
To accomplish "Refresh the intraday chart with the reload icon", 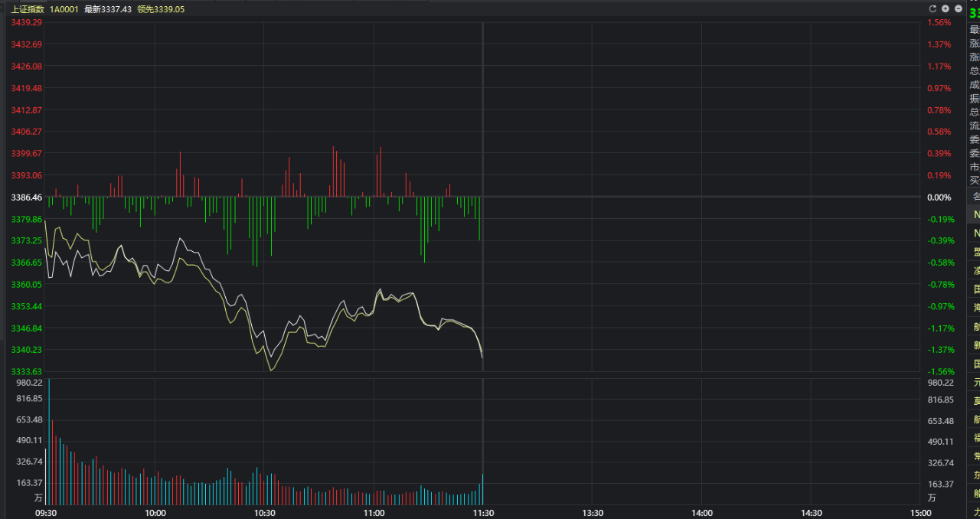I will [933, 8].
